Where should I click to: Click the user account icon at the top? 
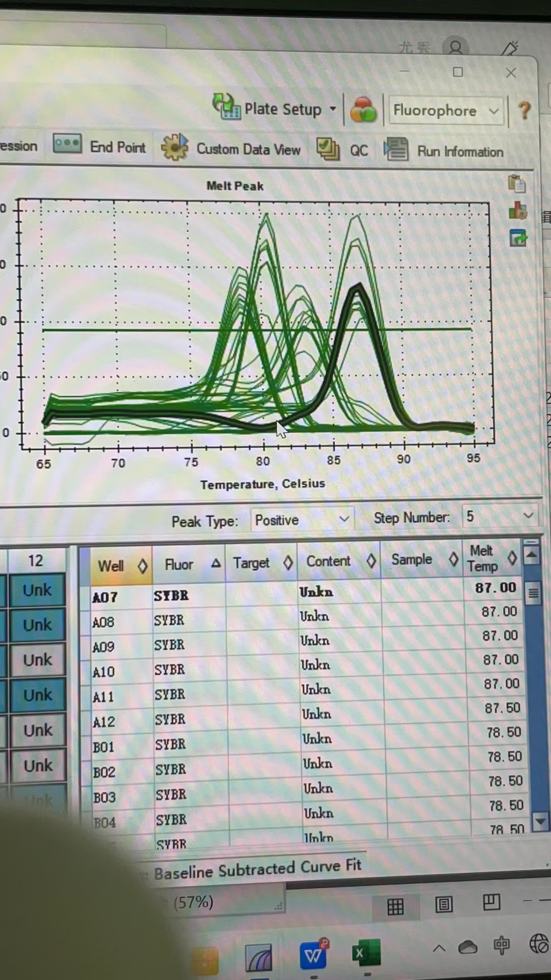[x=455, y=48]
